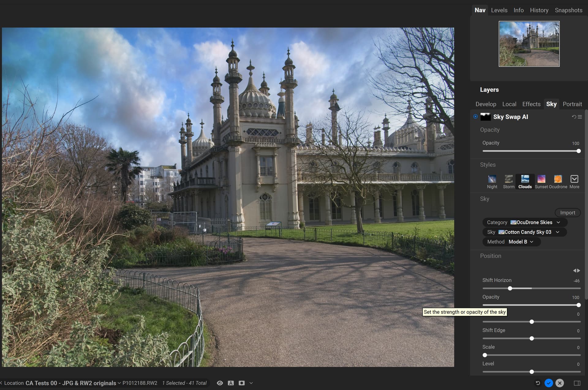
Task: Reset the Sky Swap AI filter
Action: coord(574,117)
